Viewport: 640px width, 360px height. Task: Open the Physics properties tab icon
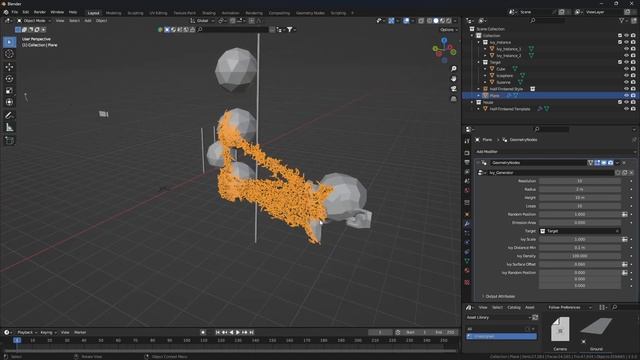(467, 242)
